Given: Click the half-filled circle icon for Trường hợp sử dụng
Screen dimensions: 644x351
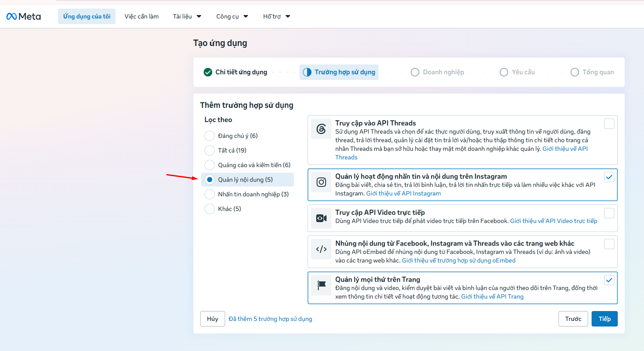Looking at the screenshot, I should 307,72.
